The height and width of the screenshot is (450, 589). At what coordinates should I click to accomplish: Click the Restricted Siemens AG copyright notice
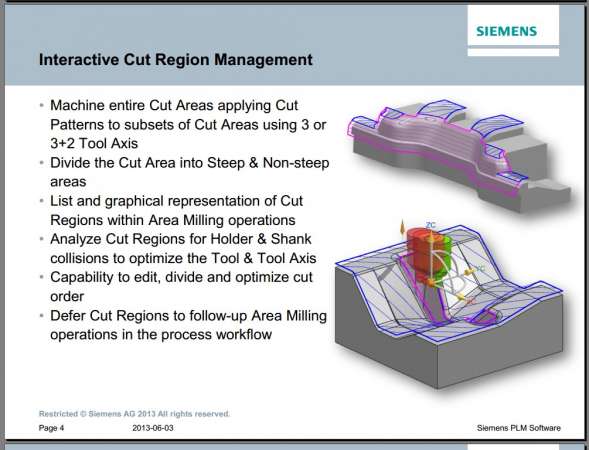click(x=134, y=414)
